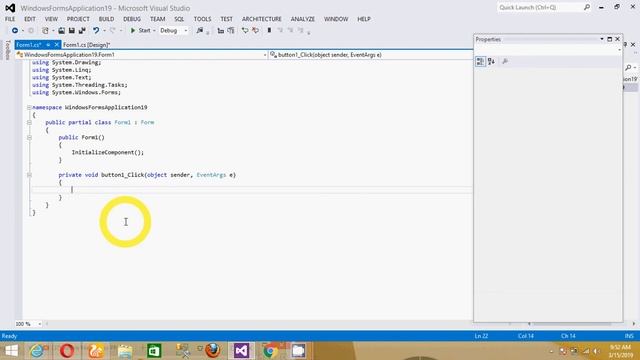This screenshot has height=360, width=640.
Task: Click in the Quick Launch search box
Action: tap(540, 7)
